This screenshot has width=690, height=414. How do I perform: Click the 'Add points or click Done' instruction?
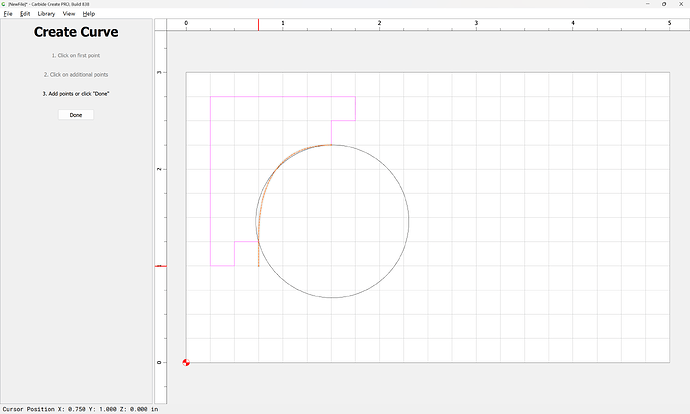click(x=76, y=94)
